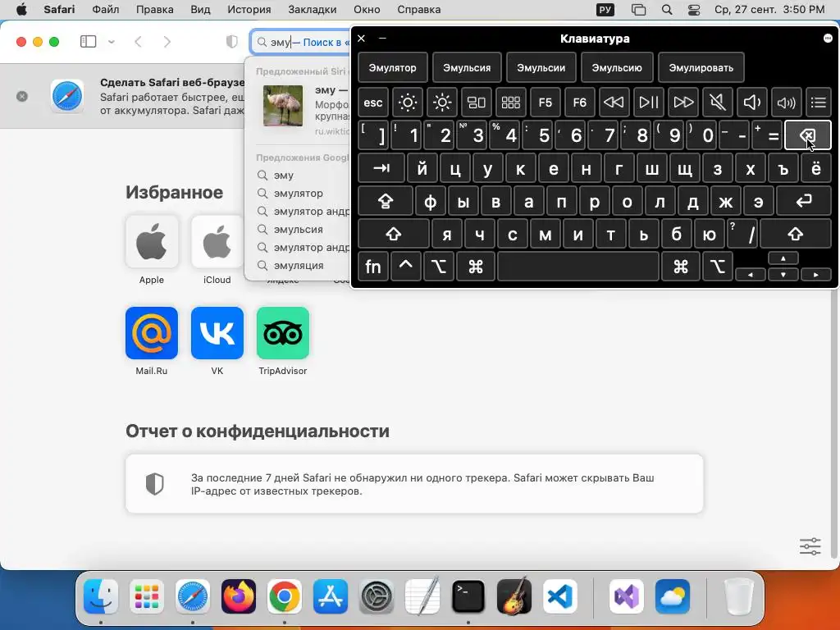Open start page customization sliders icon
Image resolution: width=840 pixels, height=630 pixels.
coord(810,546)
